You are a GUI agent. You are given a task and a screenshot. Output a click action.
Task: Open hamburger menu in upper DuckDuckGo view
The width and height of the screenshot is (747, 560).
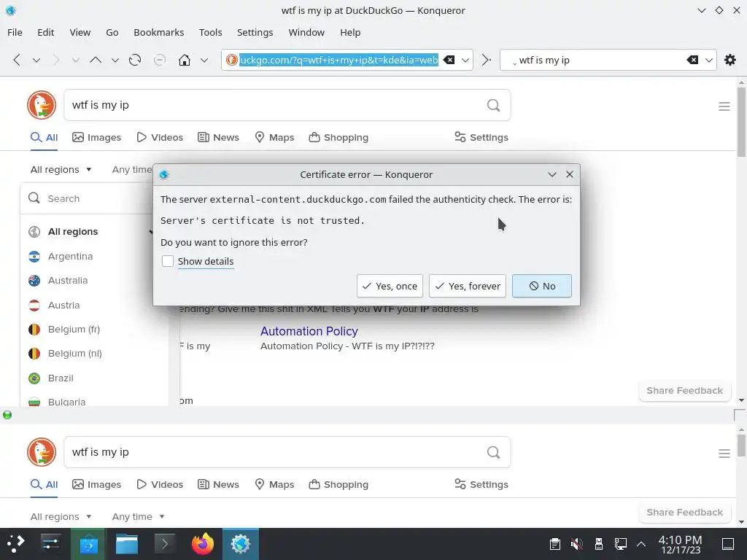coord(724,106)
